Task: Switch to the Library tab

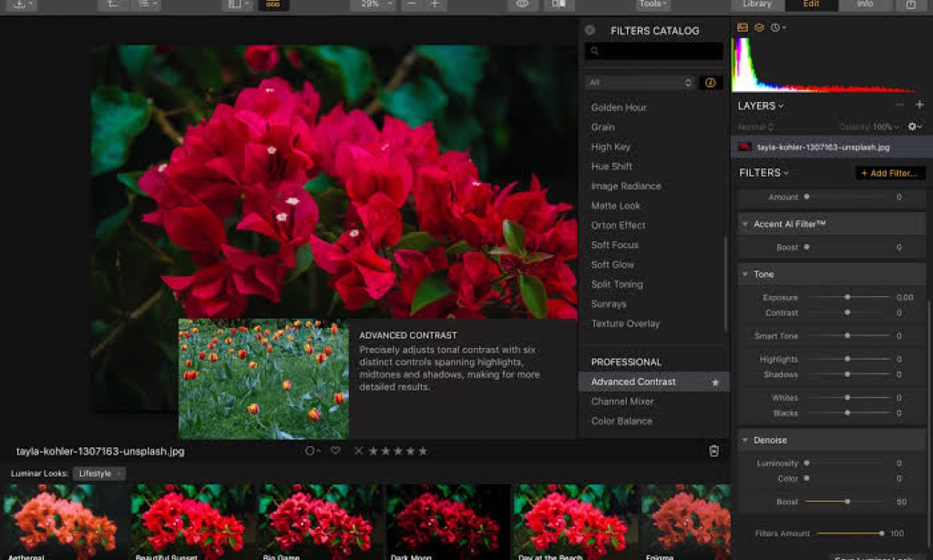Action: click(757, 5)
